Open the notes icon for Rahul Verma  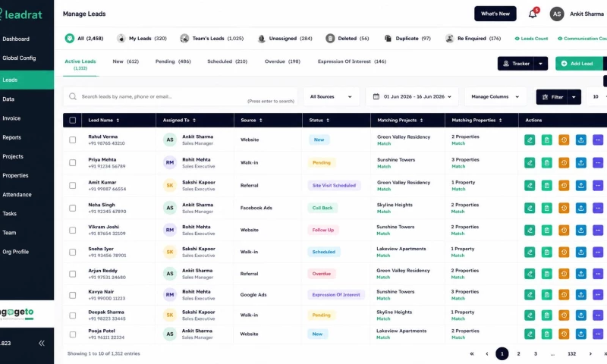pyautogui.click(x=546, y=140)
